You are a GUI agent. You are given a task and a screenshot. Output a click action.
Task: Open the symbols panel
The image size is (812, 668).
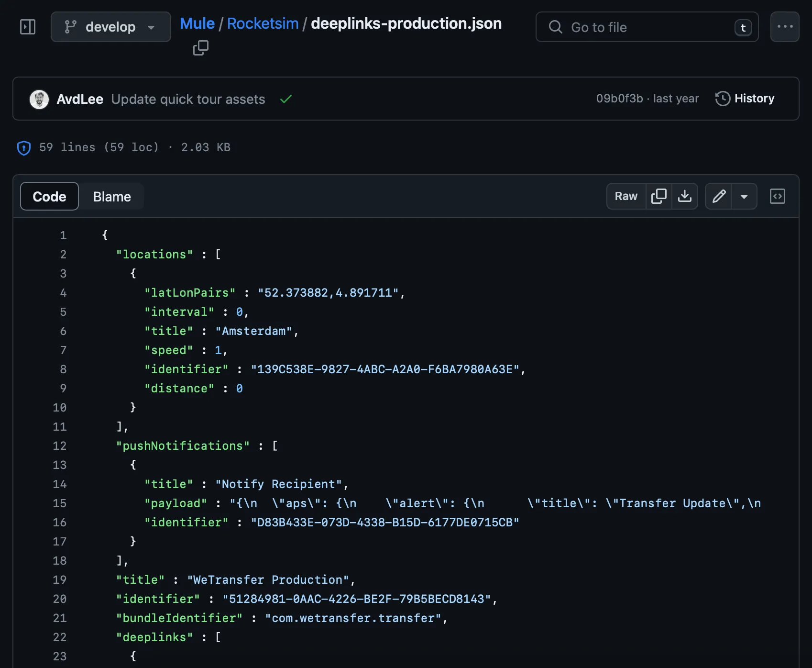pyautogui.click(x=777, y=196)
